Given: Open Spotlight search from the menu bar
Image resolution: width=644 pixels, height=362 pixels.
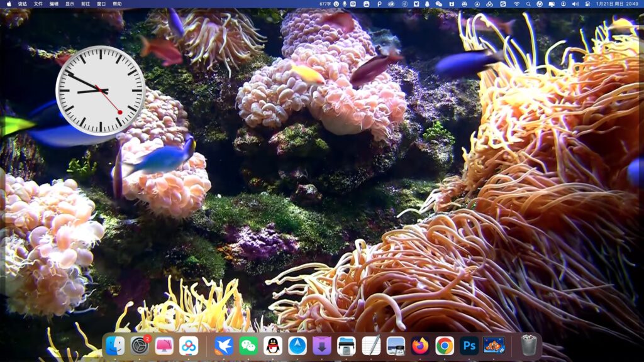Looking at the screenshot, I should (530, 5).
